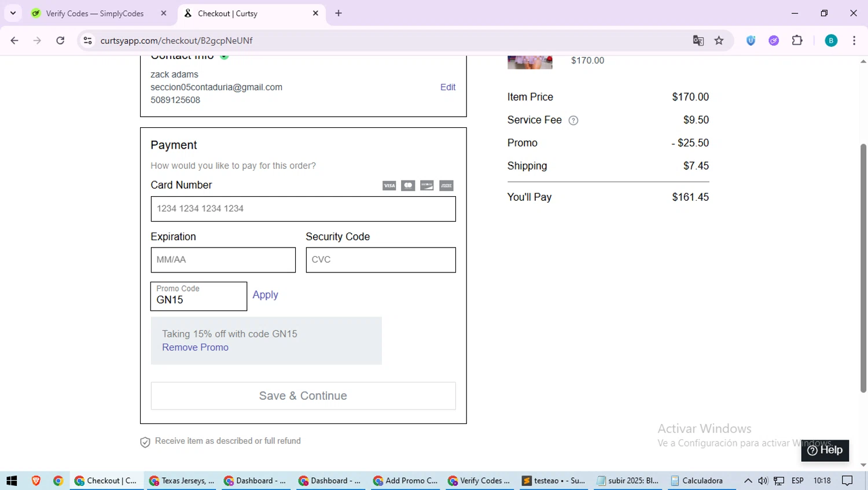The width and height of the screenshot is (868, 490).
Task: Click the Save & Continue button
Action: [x=303, y=396]
